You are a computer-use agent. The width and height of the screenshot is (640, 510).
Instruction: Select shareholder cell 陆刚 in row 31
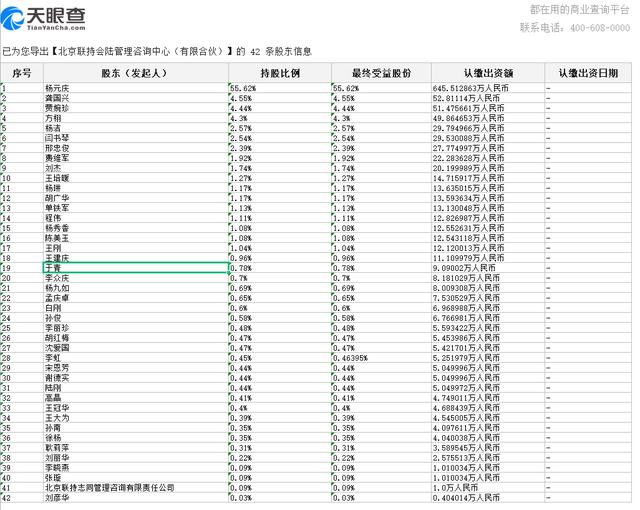click(136, 388)
